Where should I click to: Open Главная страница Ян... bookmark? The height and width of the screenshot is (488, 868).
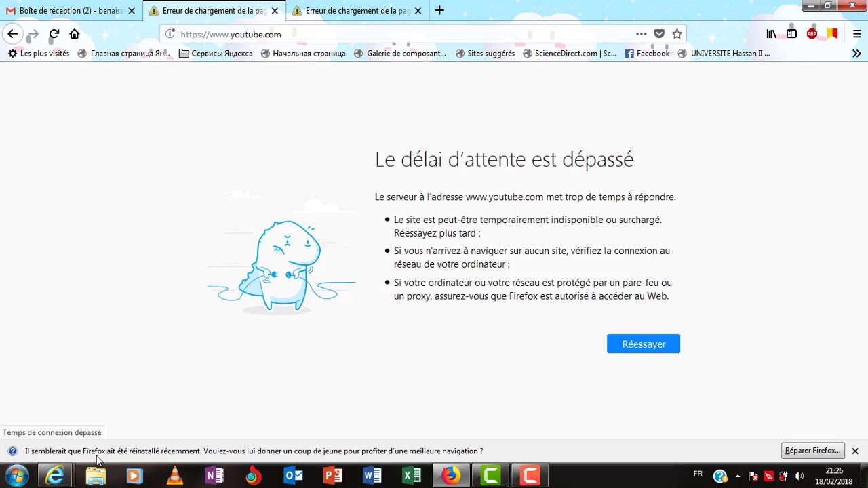tap(123, 53)
